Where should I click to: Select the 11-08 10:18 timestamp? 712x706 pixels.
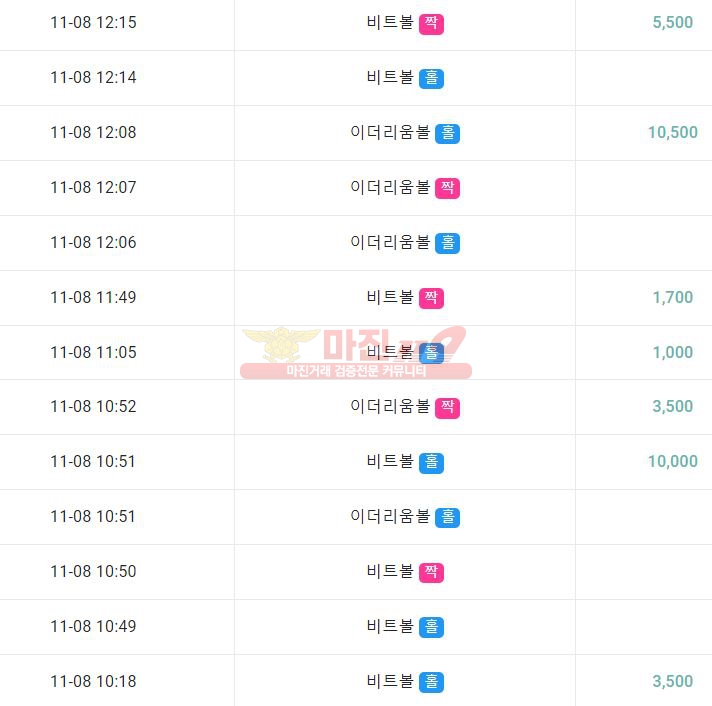click(x=93, y=681)
